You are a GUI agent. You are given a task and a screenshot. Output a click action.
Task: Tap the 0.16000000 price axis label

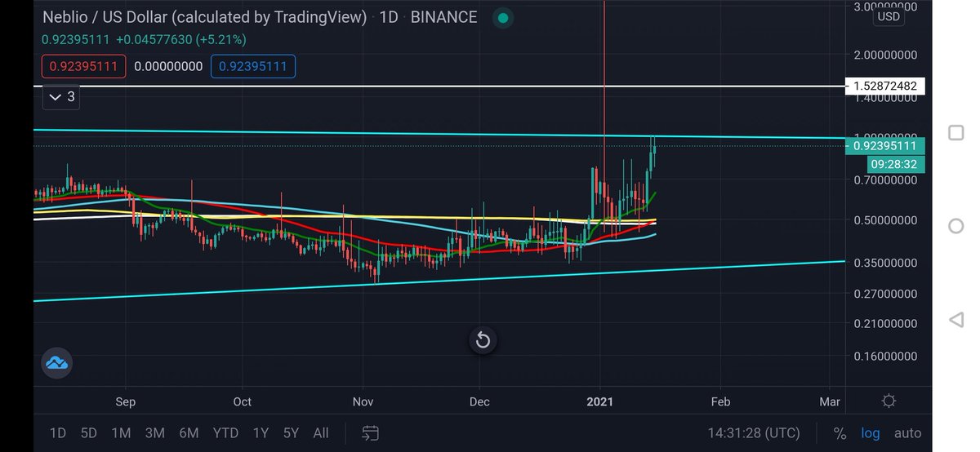(885, 357)
